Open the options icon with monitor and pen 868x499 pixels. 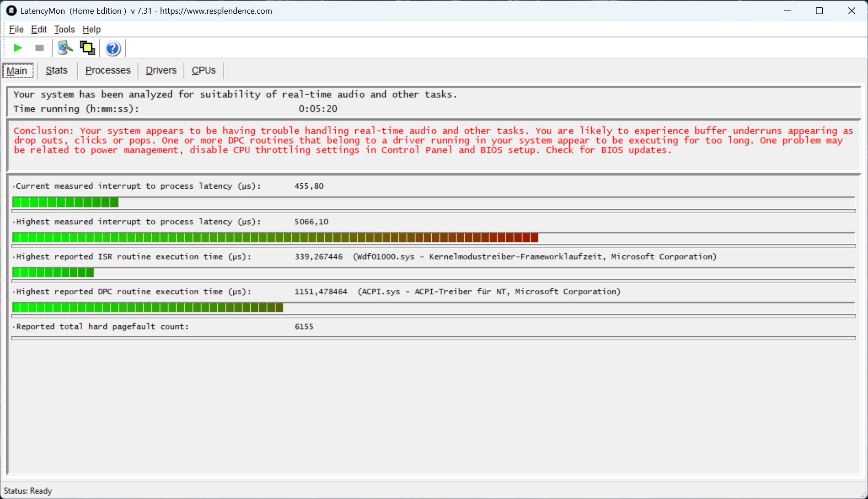(65, 48)
